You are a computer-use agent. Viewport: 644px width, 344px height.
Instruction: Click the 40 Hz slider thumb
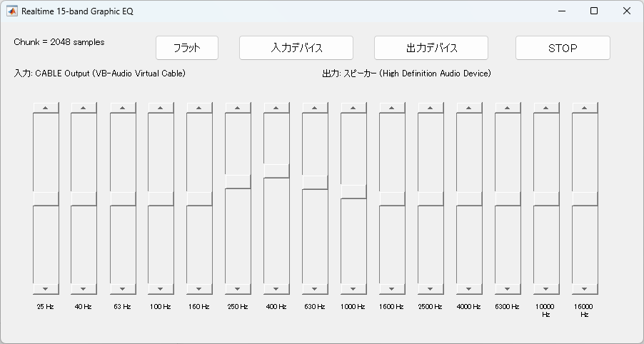(x=84, y=198)
